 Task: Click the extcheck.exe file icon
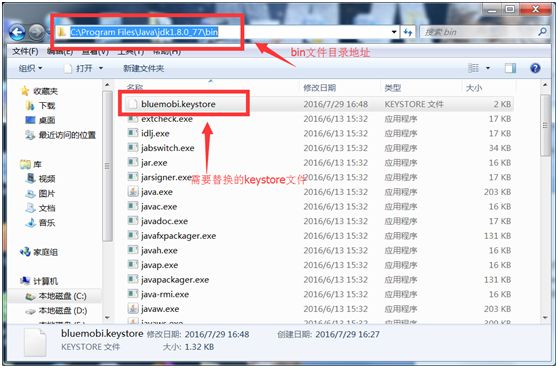coord(133,119)
